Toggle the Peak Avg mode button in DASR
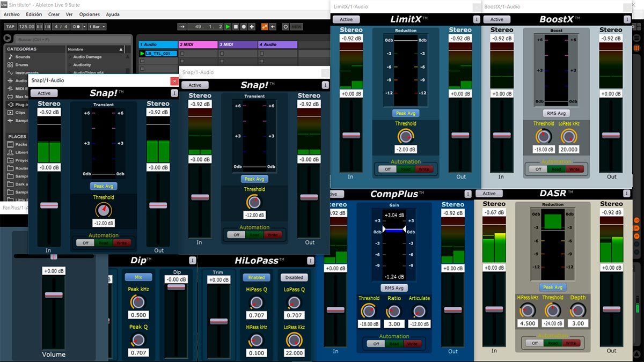This screenshot has width=644, height=362. pyautogui.click(x=552, y=287)
